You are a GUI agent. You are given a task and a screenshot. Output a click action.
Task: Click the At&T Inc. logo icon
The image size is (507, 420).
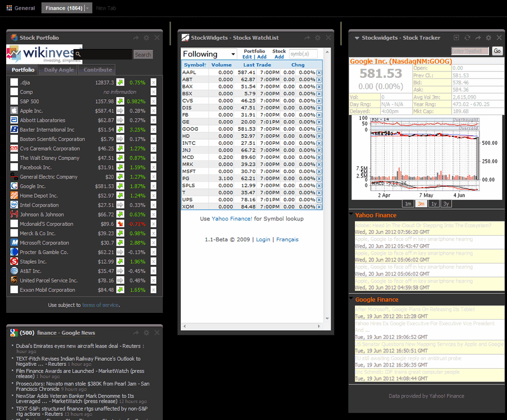point(14,271)
